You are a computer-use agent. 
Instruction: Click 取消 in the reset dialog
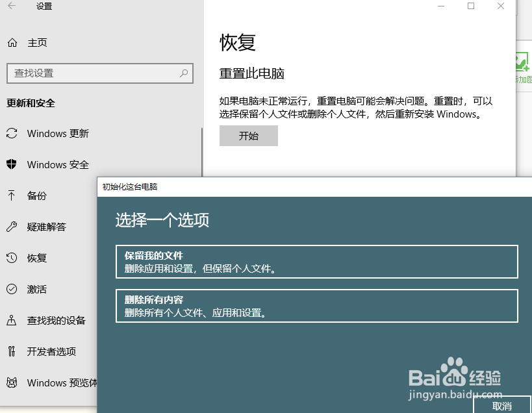pos(502,405)
